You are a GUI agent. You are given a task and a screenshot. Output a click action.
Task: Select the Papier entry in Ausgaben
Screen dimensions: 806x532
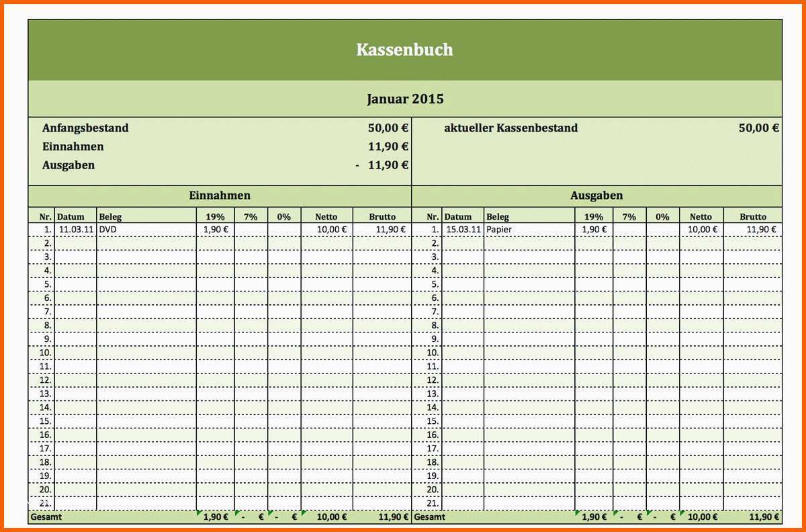[499, 229]
